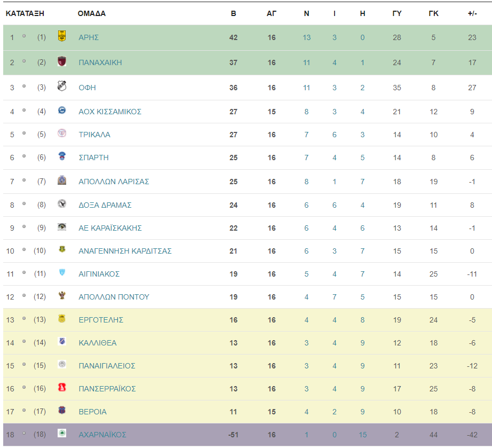
Task: Click the ΟΜΑΔΑ column header
Action: point(92,13)
